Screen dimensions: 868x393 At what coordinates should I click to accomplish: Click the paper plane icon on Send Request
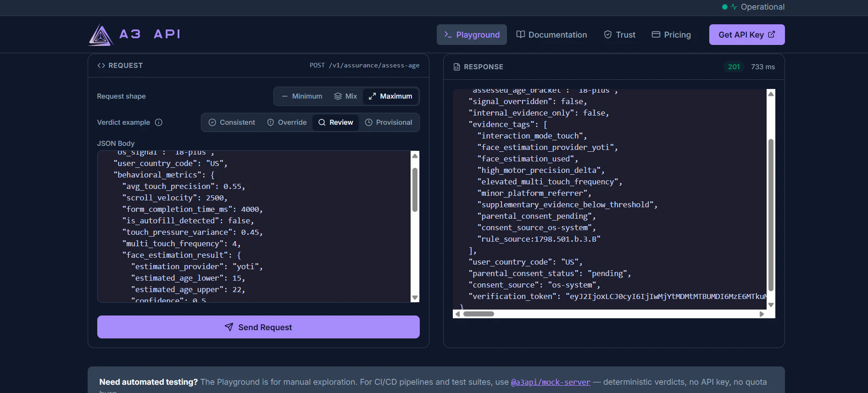click(x=229, y=327)
